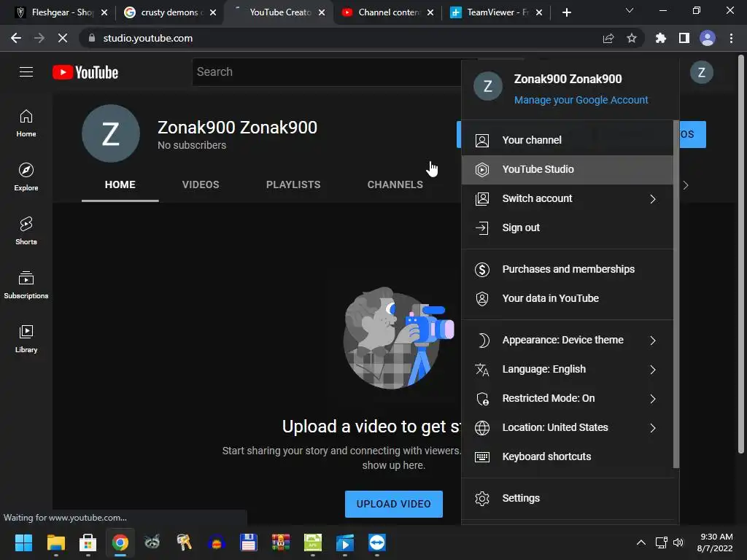Select Sign out in account menu
This screenshot has width=747, height=560.
point(567,227)
